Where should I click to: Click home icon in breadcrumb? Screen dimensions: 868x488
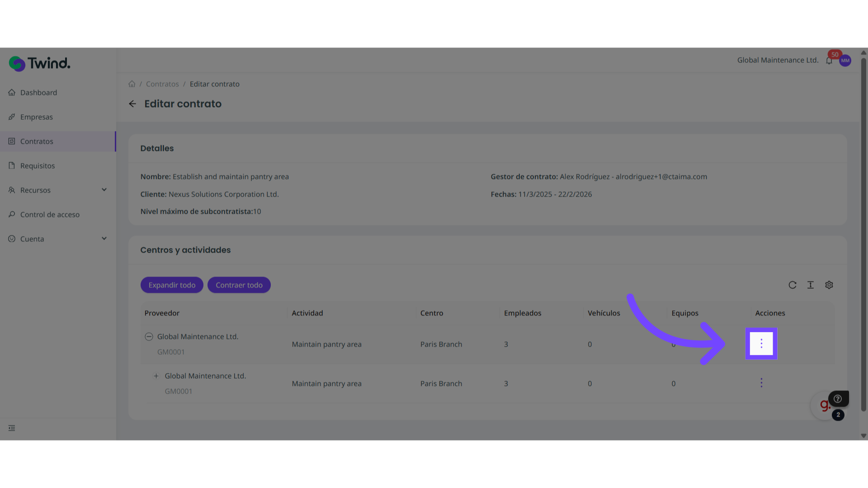coord(132,84)
